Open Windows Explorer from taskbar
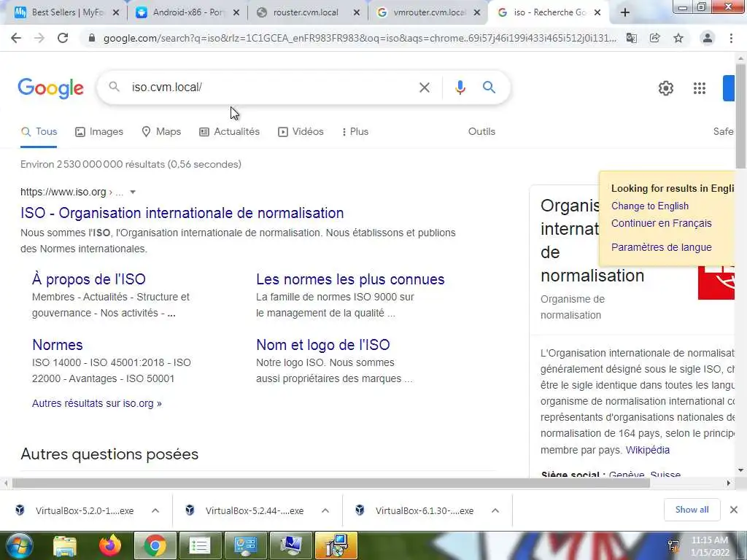Viewport: 747px width, 560px height. pyautogui.click(x=65, y=545)
